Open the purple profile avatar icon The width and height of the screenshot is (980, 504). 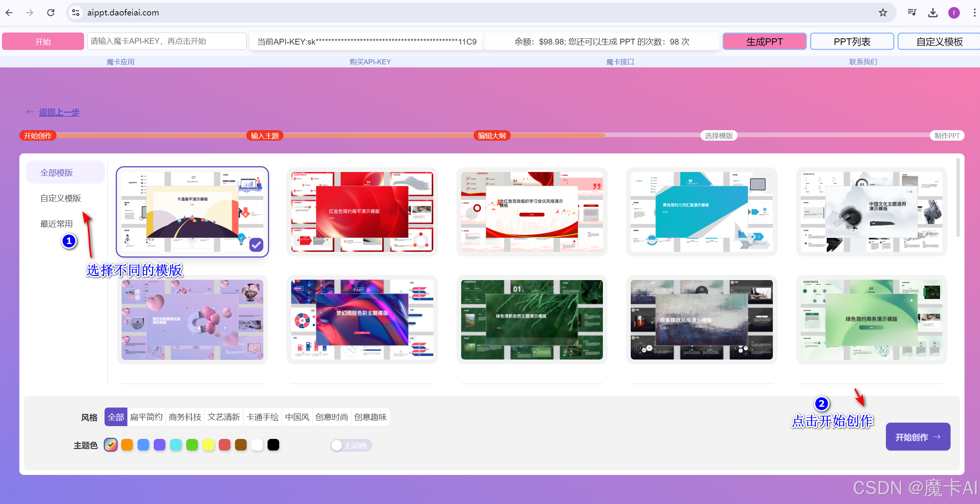(x=954, y=13)
